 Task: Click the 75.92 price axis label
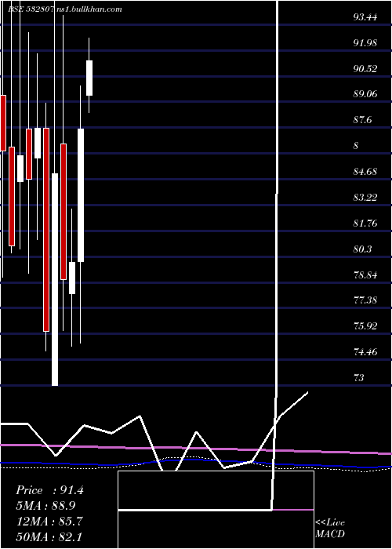pos(365,326)
